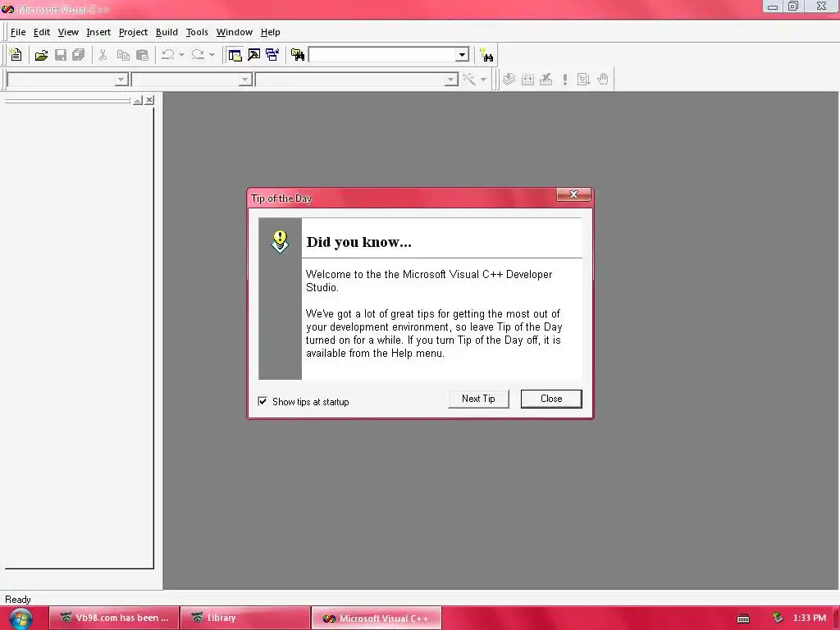This screenshot has width=840, height=630.
Task: Open the Insert menu
Action: coord(98,32)
